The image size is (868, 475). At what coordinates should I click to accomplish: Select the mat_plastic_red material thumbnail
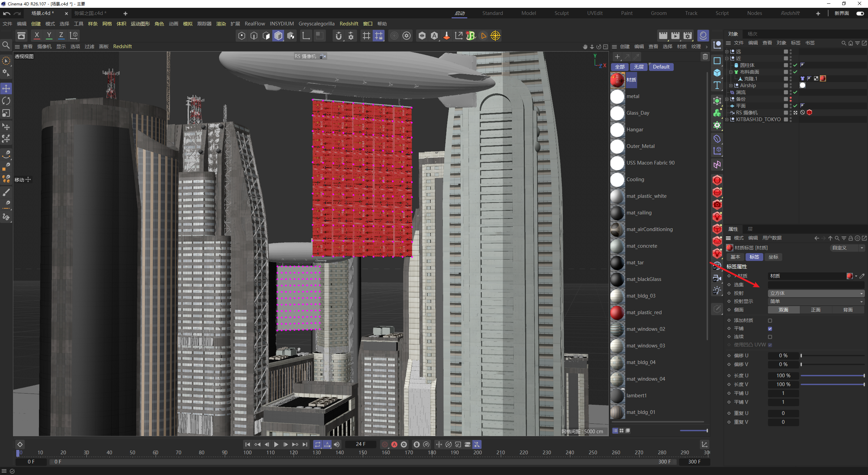(617, 312)
